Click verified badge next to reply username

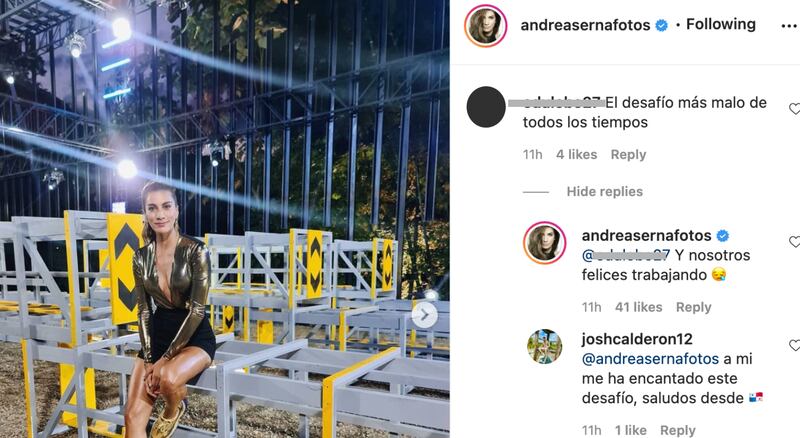tap(722, 235)
